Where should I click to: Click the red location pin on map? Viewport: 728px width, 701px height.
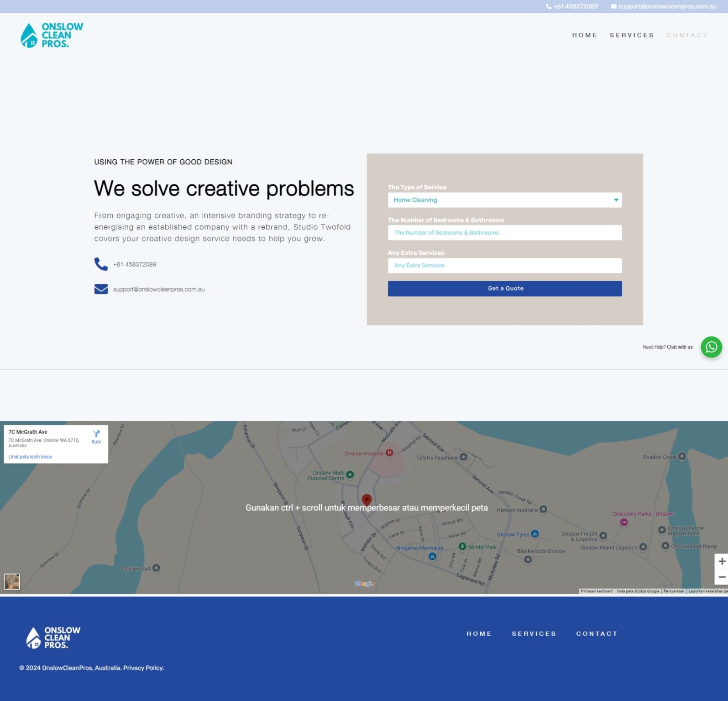pos(367,500)
